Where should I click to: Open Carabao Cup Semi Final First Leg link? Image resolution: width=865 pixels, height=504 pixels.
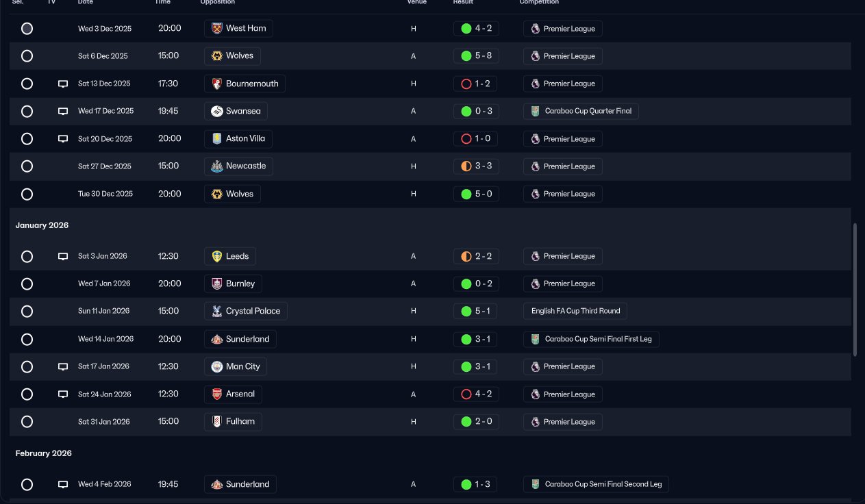(591, 339)
